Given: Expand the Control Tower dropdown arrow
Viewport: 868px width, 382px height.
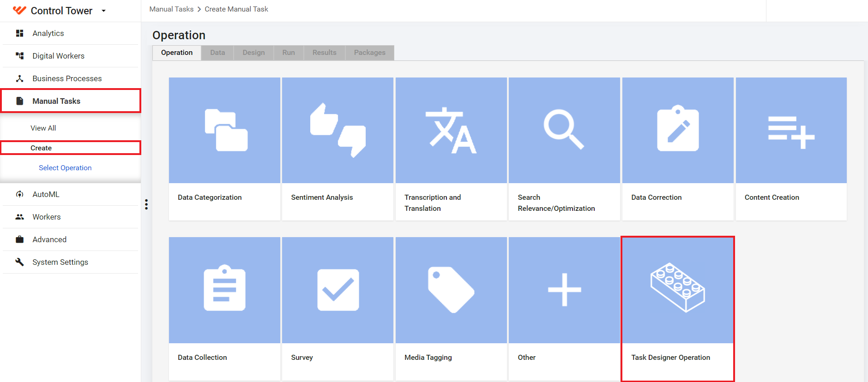Looking at the screenshot, I should coord(103,11).
